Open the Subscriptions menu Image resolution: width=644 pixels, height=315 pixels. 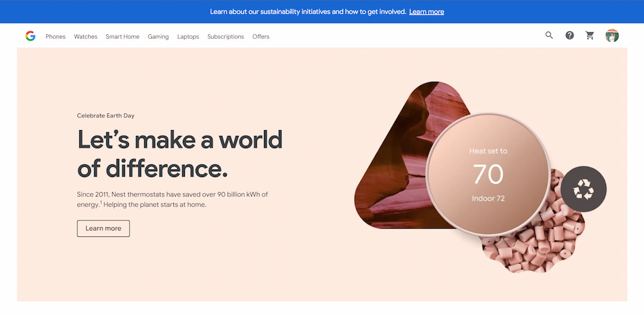(x=225, y=37)
